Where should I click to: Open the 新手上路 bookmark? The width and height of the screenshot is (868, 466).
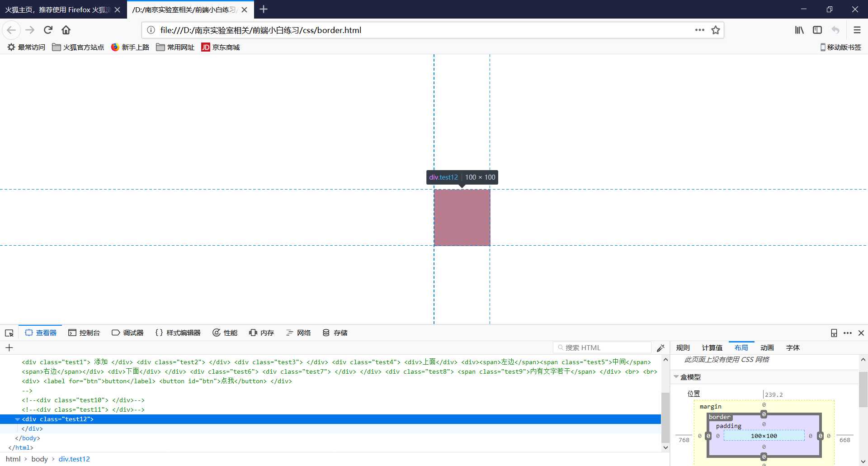click(130, 47)
